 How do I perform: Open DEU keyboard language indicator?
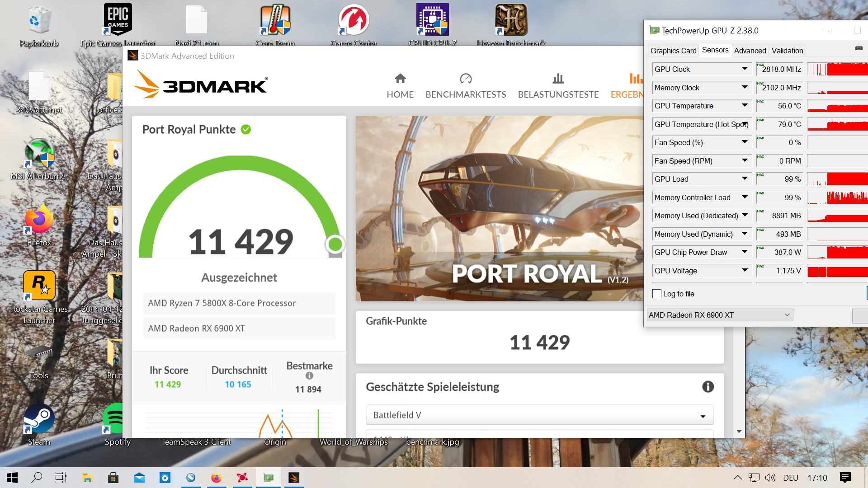tap(790, 478)
